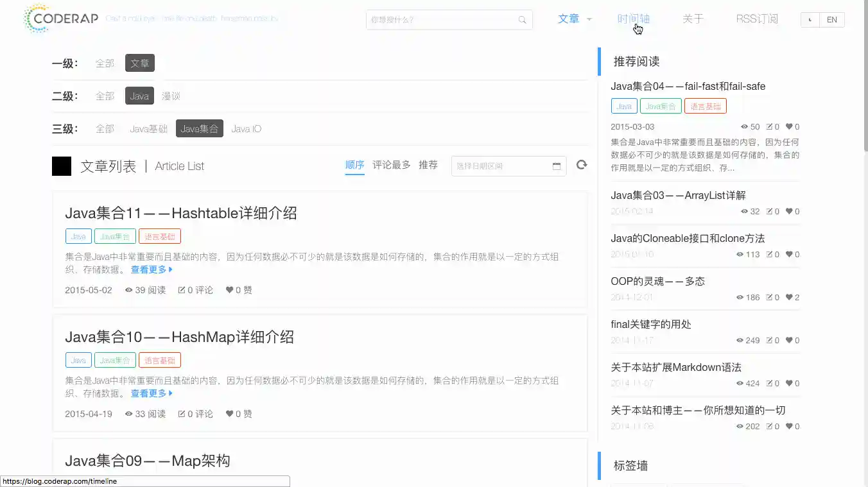This screenshot has width=868, height=487.
Task: Sort the article list by 推荐
Action: tap(428, 165)
